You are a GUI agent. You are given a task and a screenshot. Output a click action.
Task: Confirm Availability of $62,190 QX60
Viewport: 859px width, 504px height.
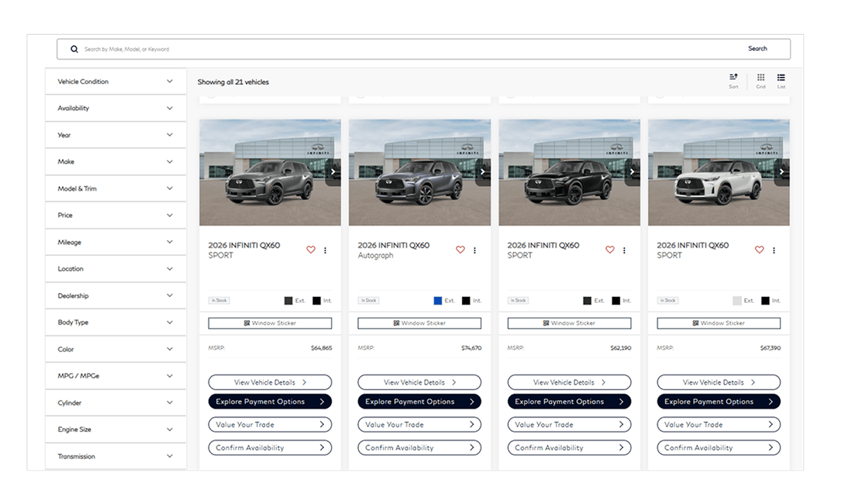pos(569,447)
